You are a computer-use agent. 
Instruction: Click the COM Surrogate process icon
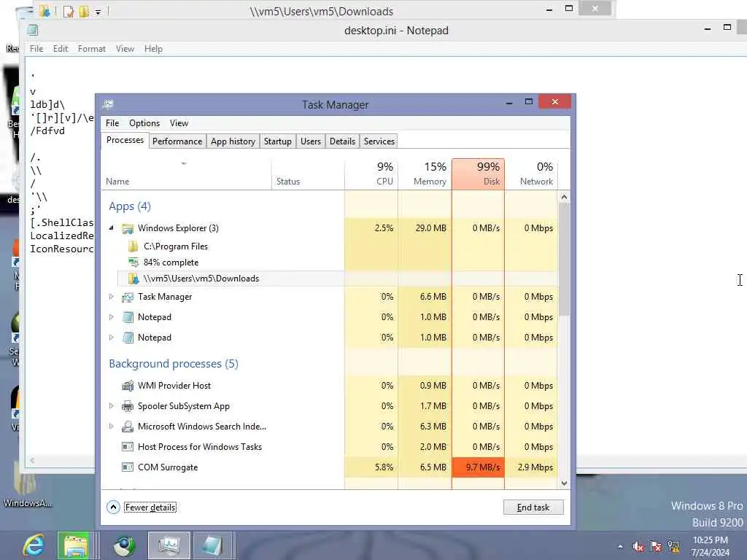coord(127,467)
